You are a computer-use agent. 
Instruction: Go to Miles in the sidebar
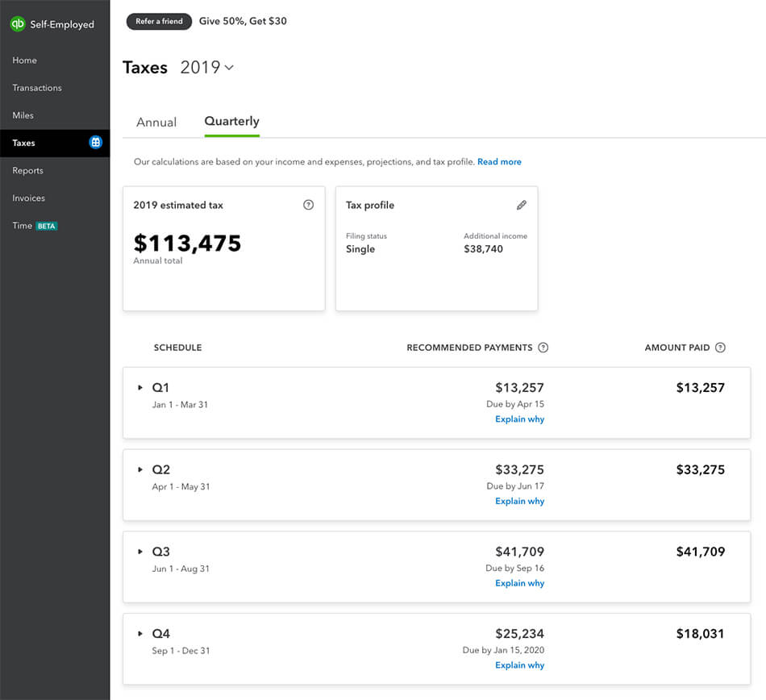pos(23,115)
